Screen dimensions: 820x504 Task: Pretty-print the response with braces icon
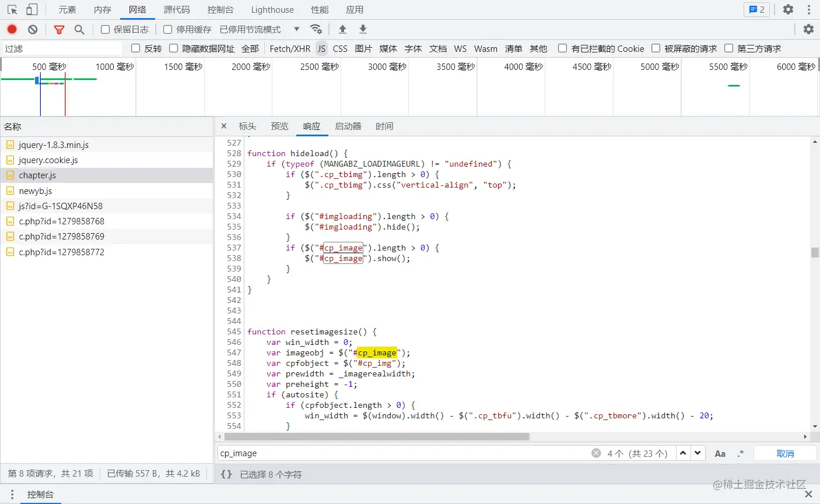226,474
